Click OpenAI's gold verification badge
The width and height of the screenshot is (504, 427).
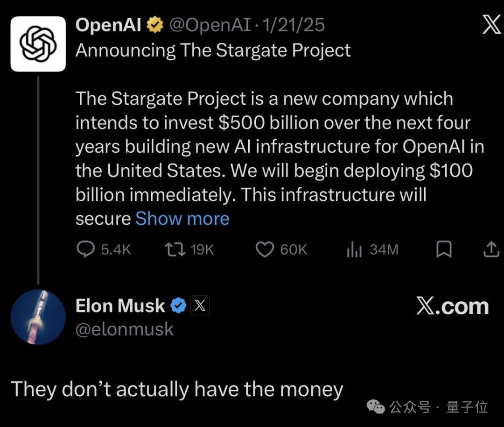pyautogui.click(x=154, y=25)
